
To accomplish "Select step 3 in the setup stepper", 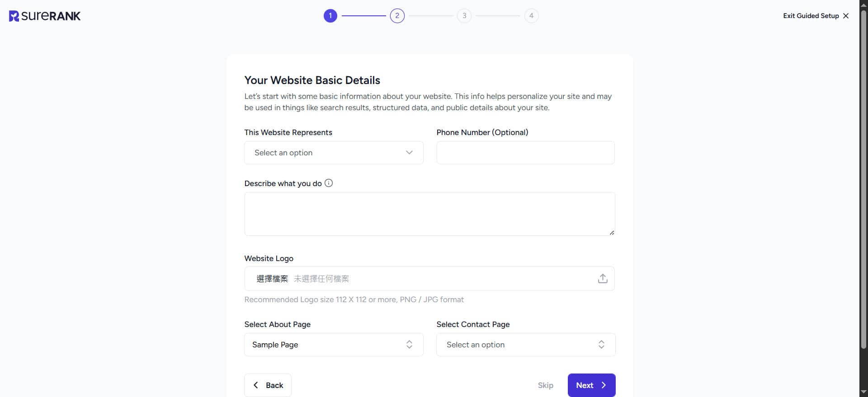I will click(x=464, y=16).
